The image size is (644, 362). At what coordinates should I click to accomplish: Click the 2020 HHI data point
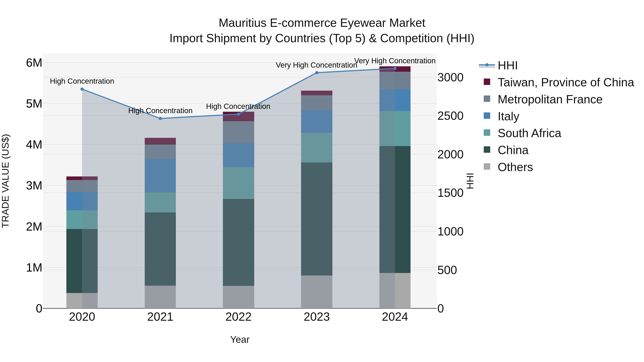[x=82, y=89]
